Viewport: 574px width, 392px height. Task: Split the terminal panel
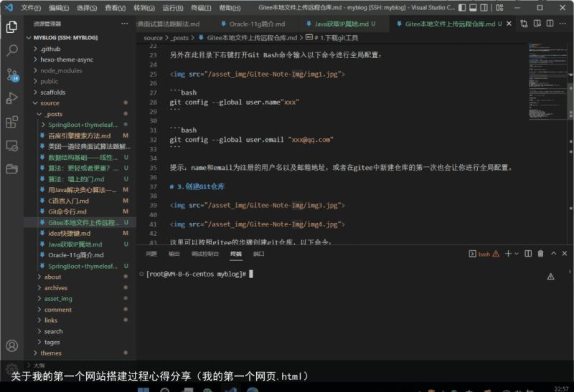point(528,254)
